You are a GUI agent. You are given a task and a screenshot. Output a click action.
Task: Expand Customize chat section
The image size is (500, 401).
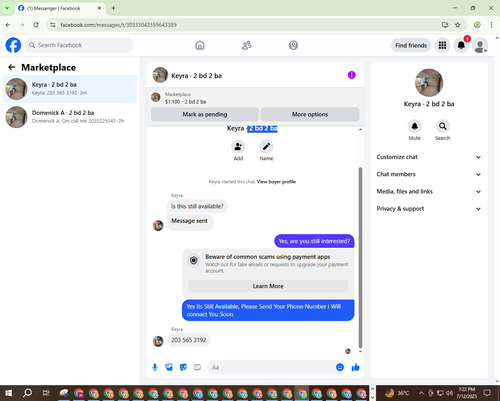coord(429,157)
